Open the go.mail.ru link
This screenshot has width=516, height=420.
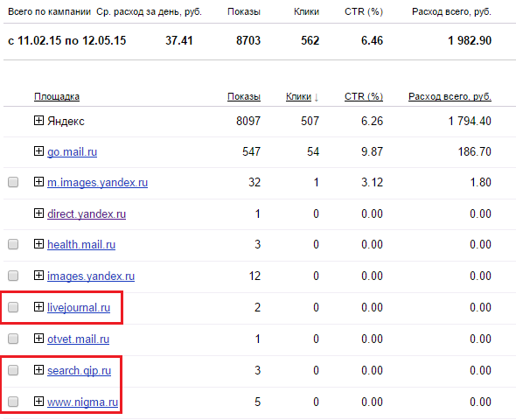72,152
